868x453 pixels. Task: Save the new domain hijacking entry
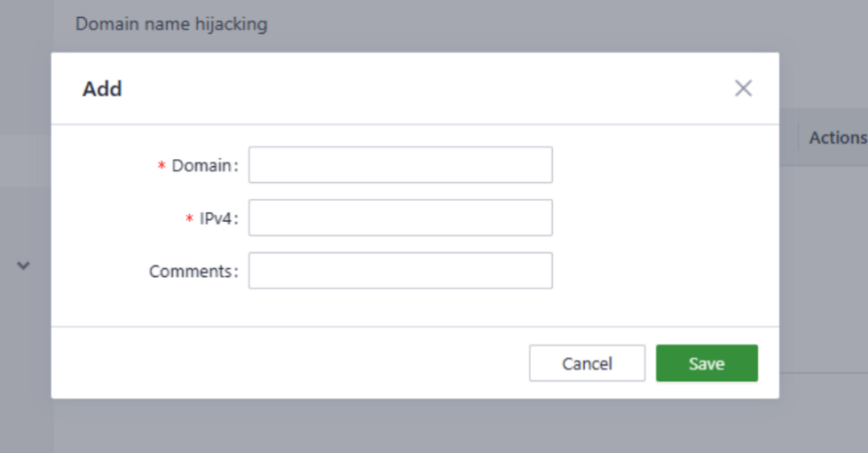point(706,363)
